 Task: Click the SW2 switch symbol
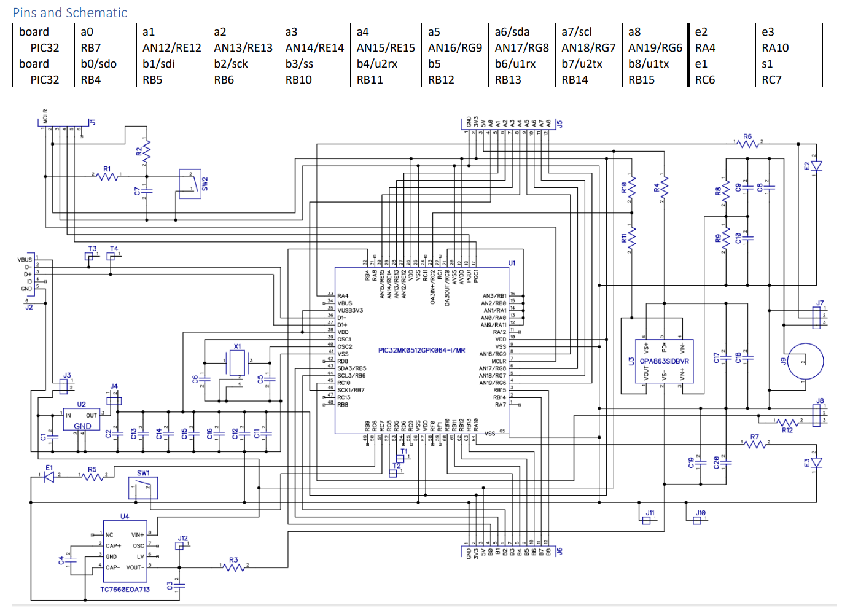pyautogui.click(x=190, y=184)
